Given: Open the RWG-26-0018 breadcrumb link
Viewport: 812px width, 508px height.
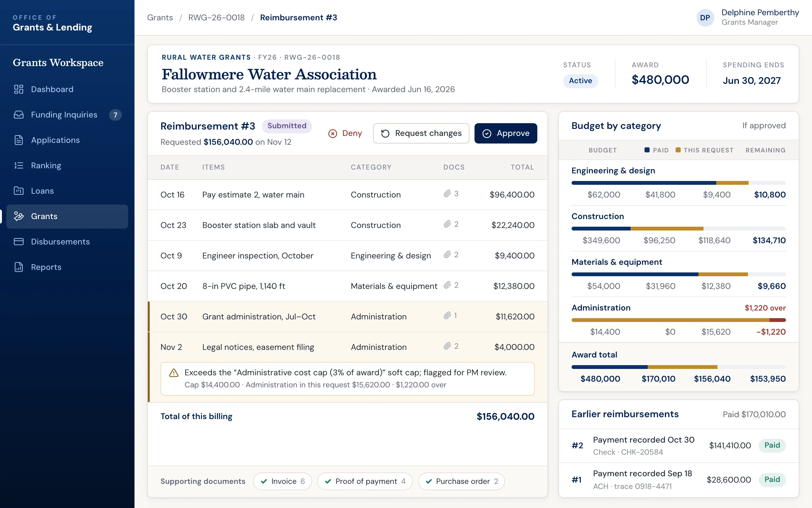Looking at the screenshot, I should coord(216,17).
